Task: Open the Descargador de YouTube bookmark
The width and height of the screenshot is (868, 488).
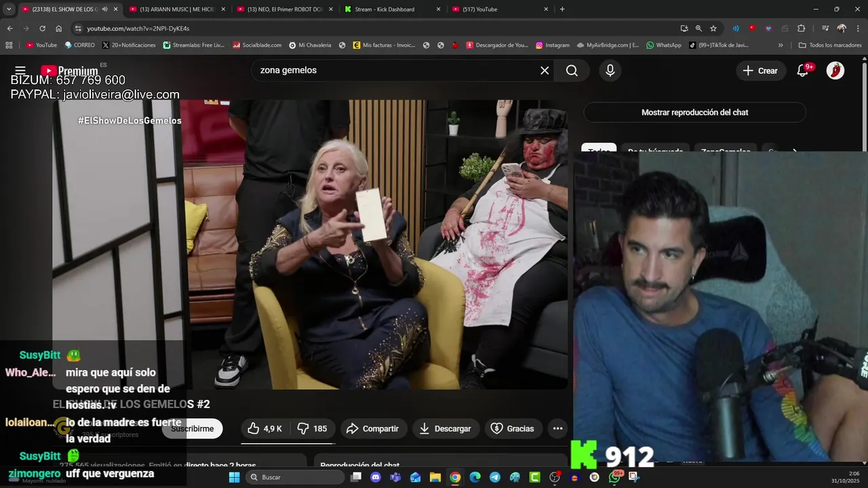Action: tap(496, 45)
